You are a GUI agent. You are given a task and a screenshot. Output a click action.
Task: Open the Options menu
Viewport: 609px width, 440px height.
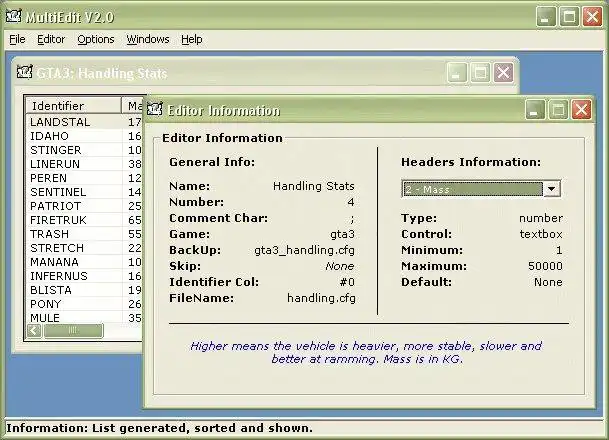click(x=96, y=39)
